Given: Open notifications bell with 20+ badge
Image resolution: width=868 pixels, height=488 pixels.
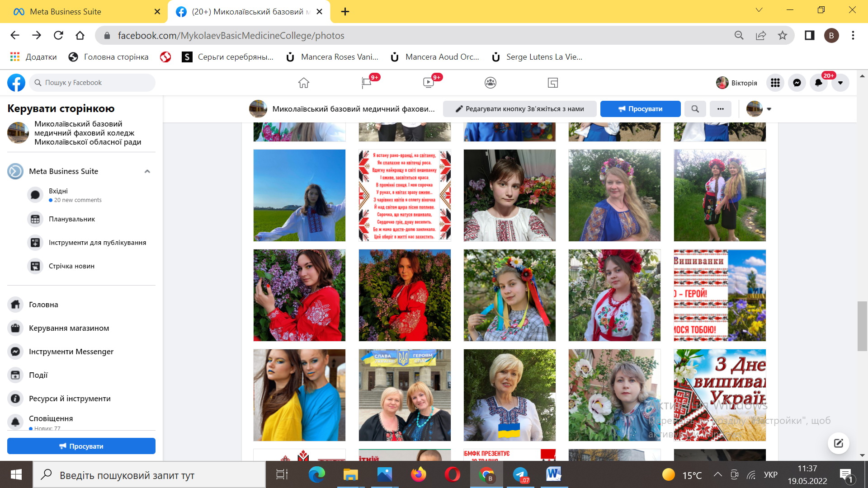Looking at the screenshot, I should click(x=819, y=83).
